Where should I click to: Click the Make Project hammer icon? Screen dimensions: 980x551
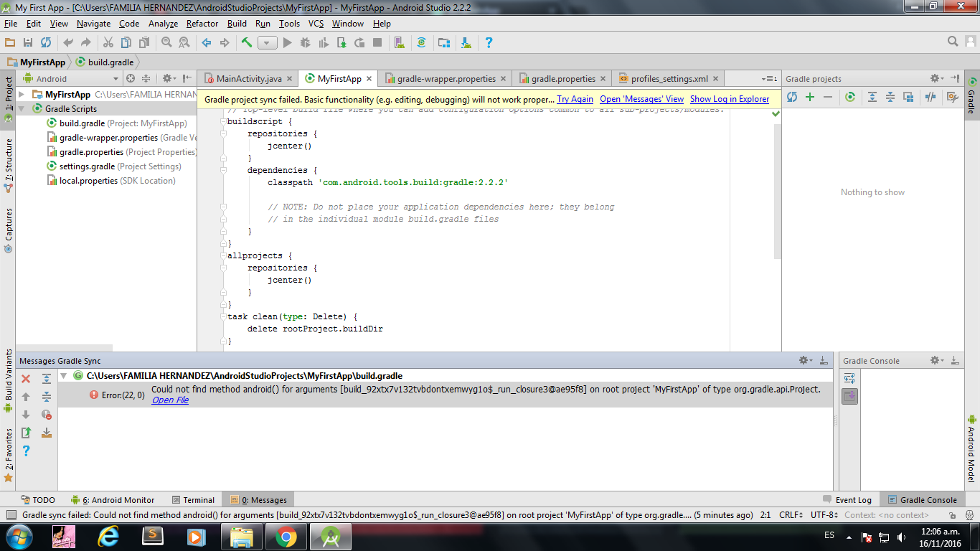247,43
